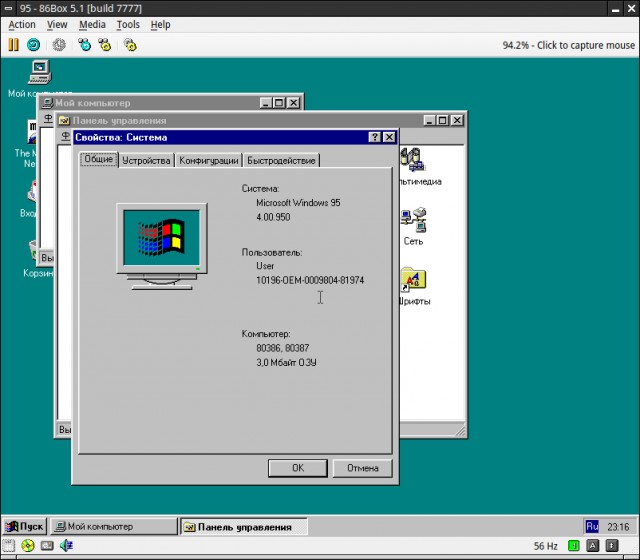Click the Windows logo monitor image

[x=162, y=246]
